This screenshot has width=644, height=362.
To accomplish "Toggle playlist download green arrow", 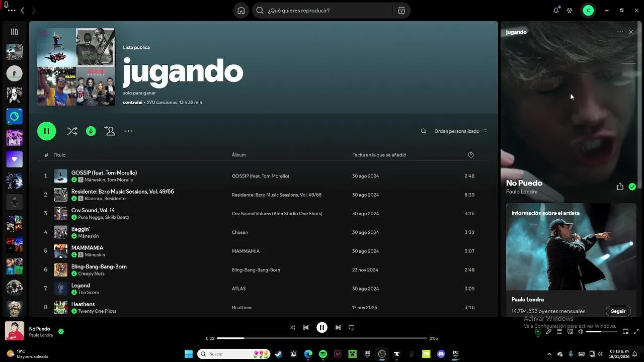I will click(91, 131).
